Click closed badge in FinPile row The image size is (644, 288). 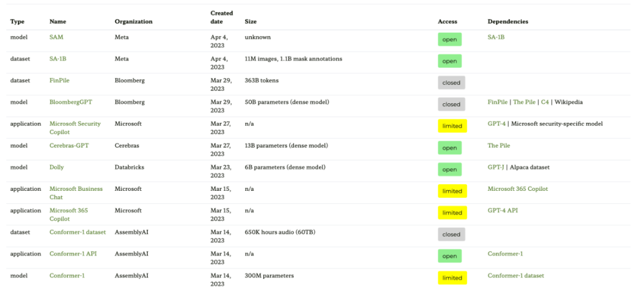coord(451,83)
